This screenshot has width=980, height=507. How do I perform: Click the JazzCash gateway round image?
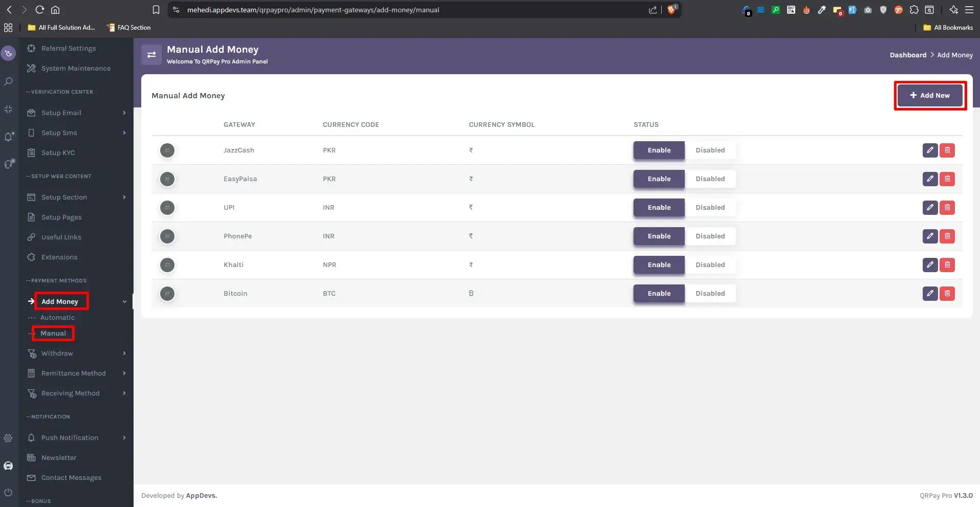point(167,150)
